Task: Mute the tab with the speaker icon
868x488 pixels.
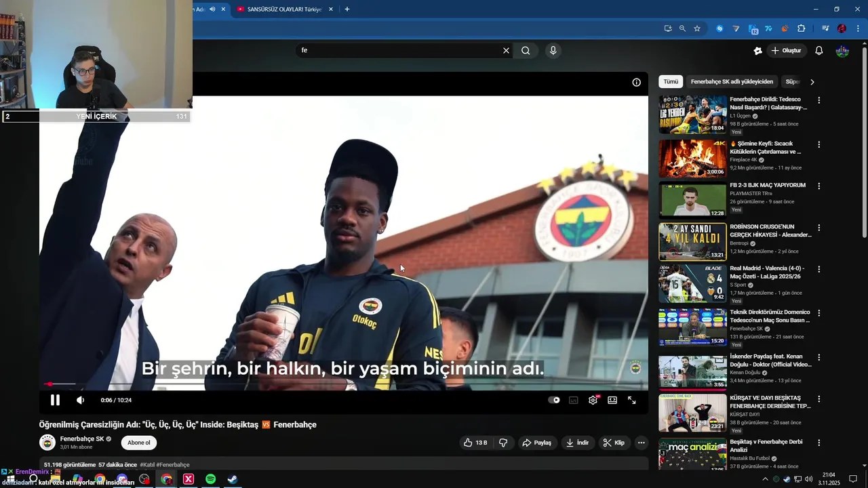Action: [212, 9]
